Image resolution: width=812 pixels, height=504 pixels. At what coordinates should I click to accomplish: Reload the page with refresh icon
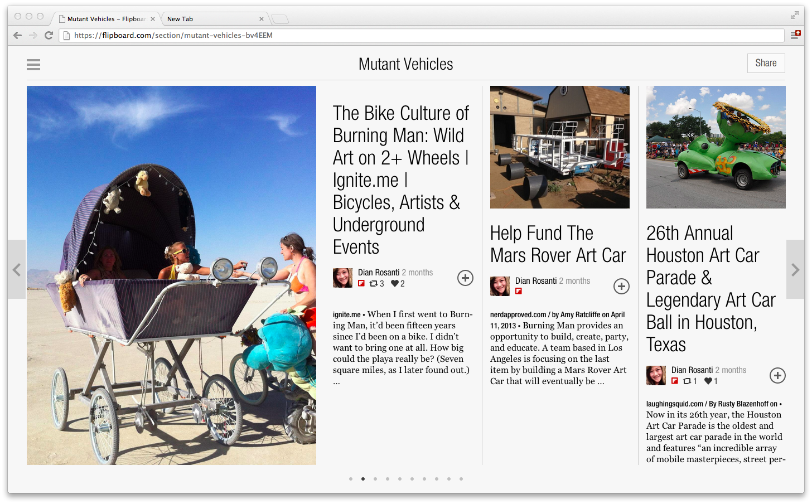coord(49,35)
